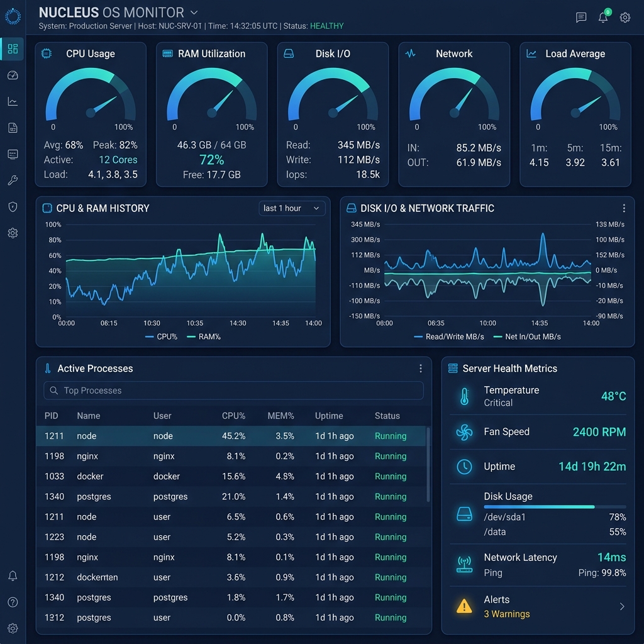Click the disk drive icon in Disk I/O card

[289, 53]
